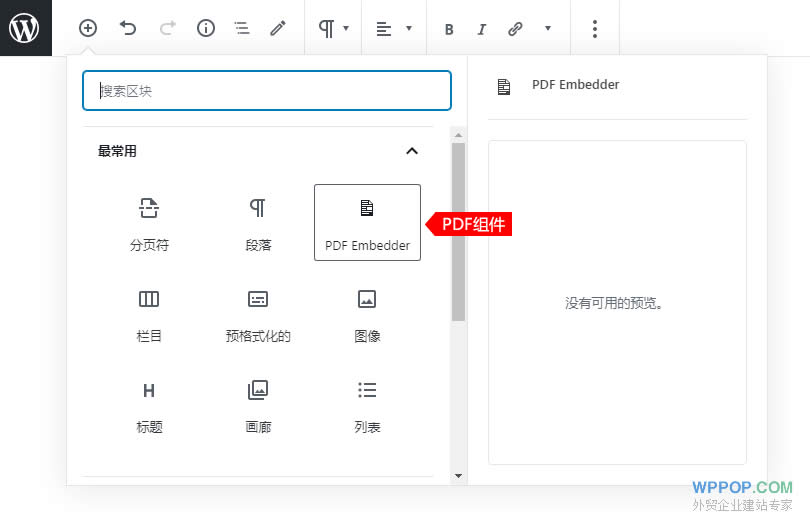
Task: Insert the 段落 block
Action: point(258,223)
